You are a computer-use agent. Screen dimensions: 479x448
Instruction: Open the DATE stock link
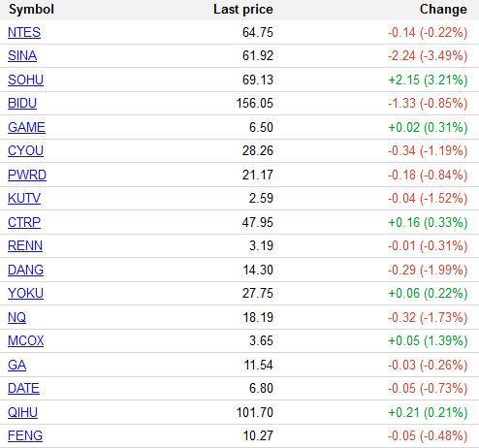23,388
